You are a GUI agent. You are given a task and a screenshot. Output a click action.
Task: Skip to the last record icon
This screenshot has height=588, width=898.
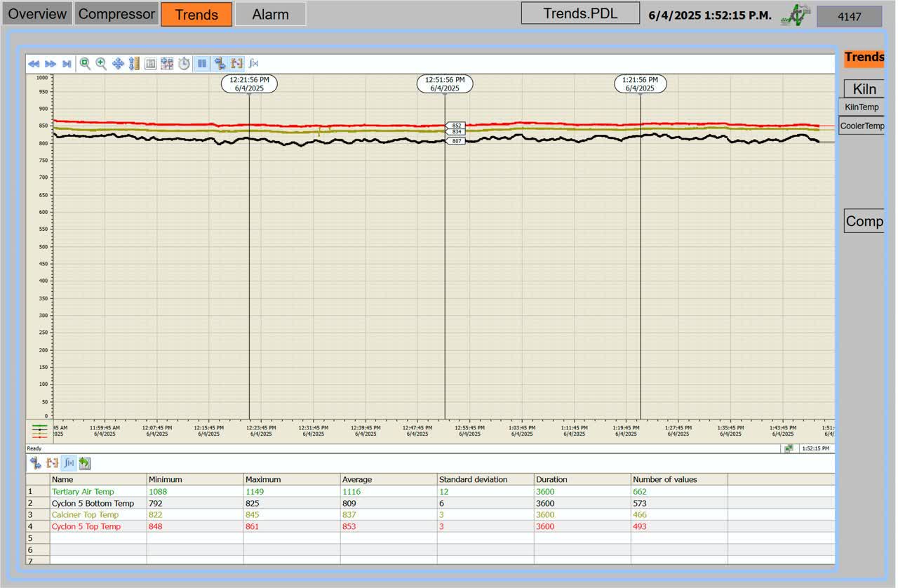pyautogui.click(x=67, y=64)
